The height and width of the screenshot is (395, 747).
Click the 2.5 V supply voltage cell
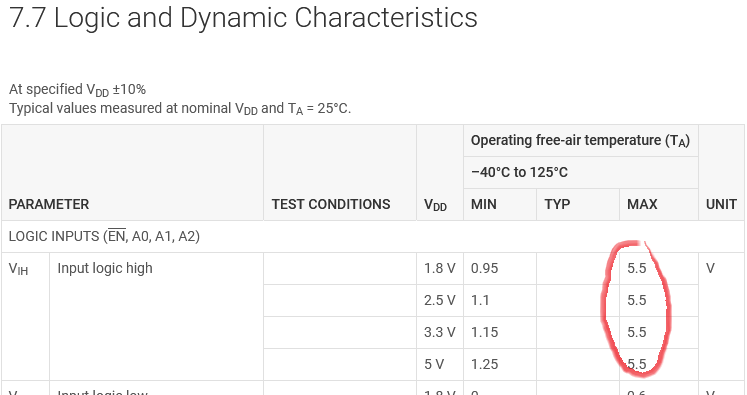440,301
